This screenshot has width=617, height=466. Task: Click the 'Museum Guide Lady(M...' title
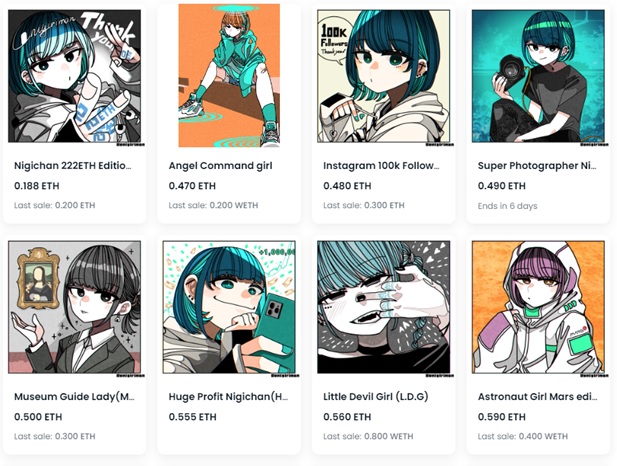click(x=74, y=396)
